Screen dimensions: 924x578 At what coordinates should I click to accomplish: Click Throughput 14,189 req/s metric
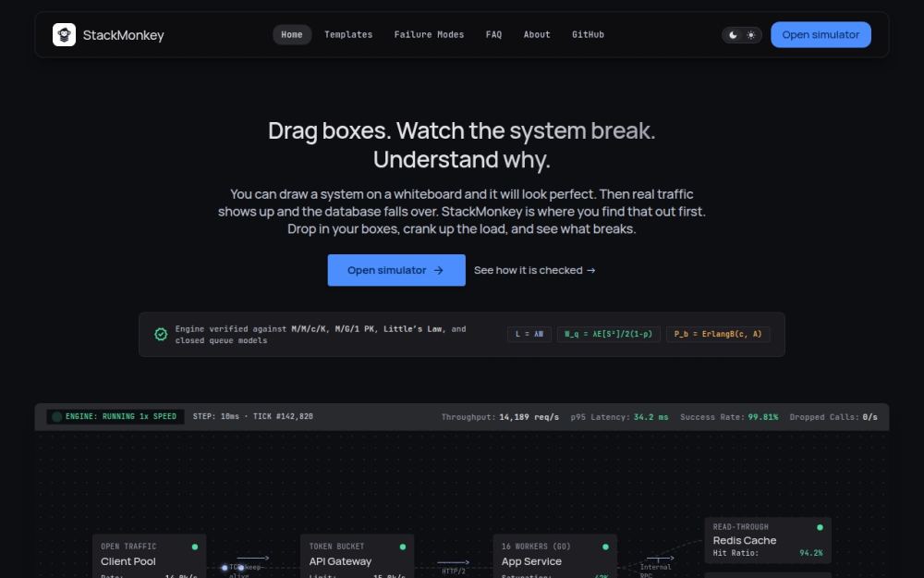coord(500,417)
